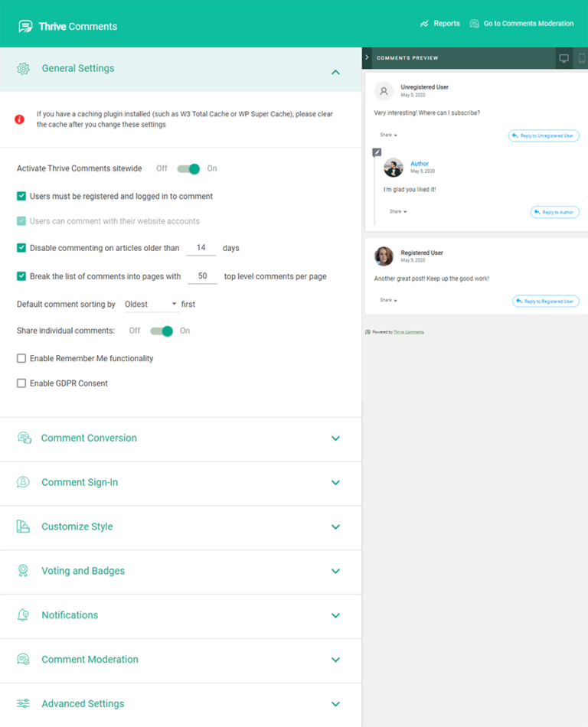Viewport: 588px width, 727px height.
Task: Uncheck Users must be registered checkbox
Action: (21, 196)
